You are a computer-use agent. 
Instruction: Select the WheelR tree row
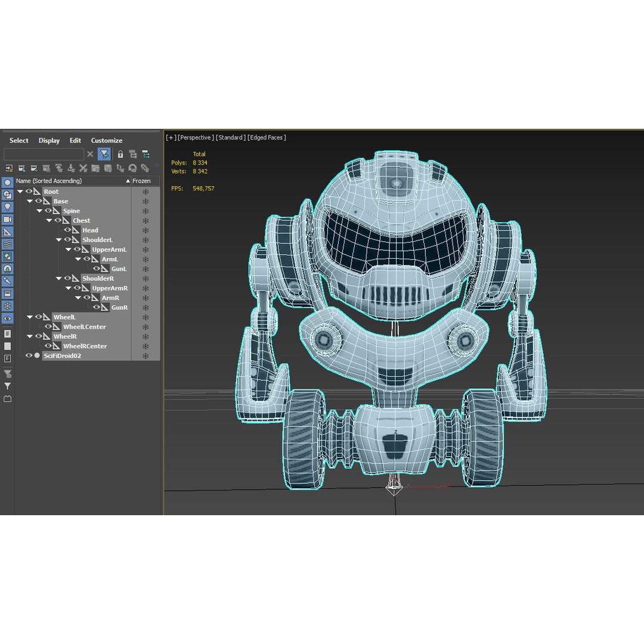(x=65, y=336)
